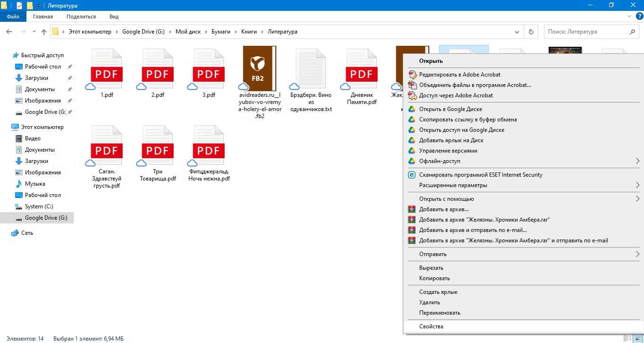Screen dimensions: 644x343
Task: Open the Вид ribbon tab
Action: coord(114,17)
